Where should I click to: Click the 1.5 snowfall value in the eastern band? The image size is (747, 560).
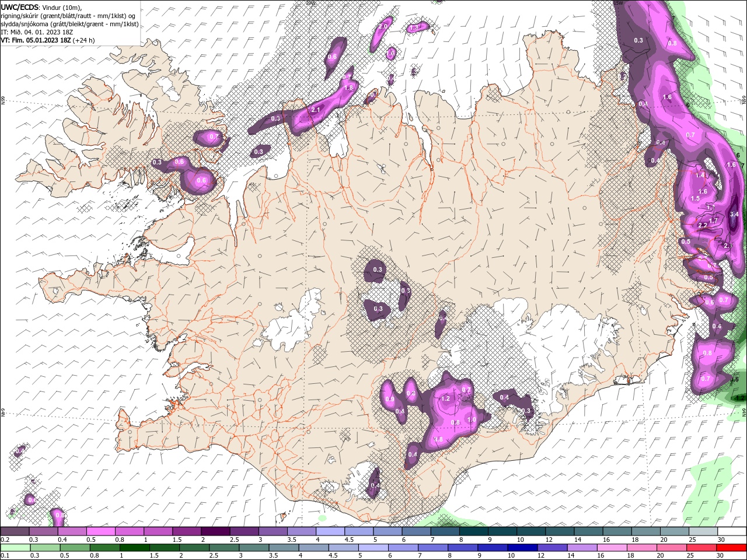coord(695,198)
